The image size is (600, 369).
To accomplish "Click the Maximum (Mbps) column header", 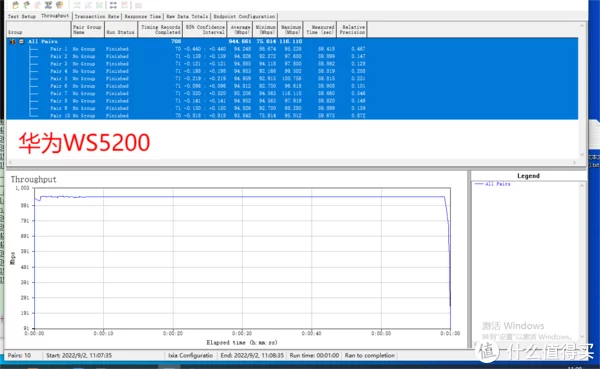I will [290, 29].
